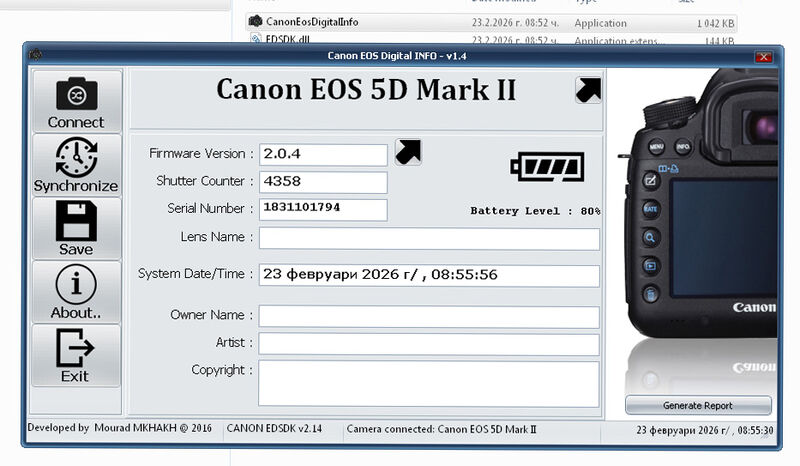Click inside the Firmware Version field
This screenshot has height=466, width=800.
click(323, 155)
